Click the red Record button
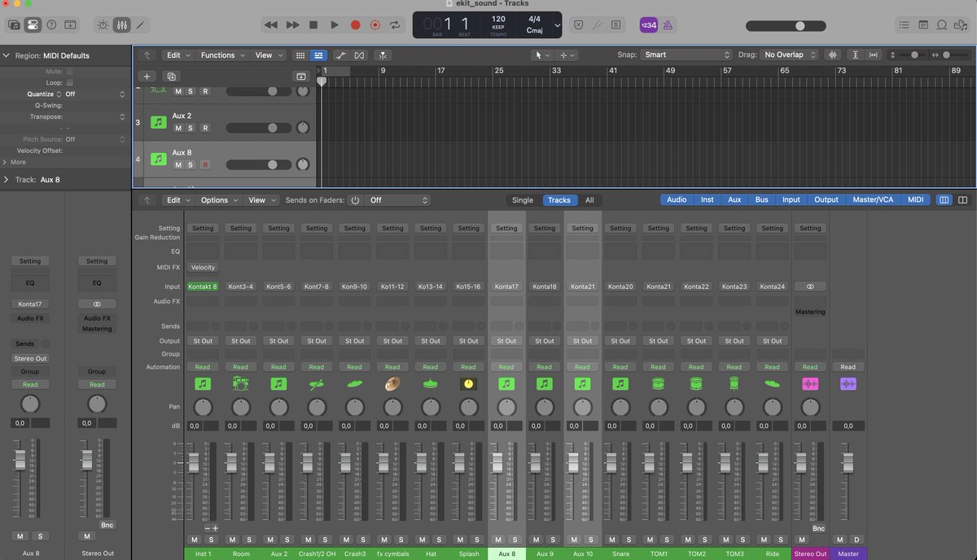977x560 pixels. [x=355, y=25]
